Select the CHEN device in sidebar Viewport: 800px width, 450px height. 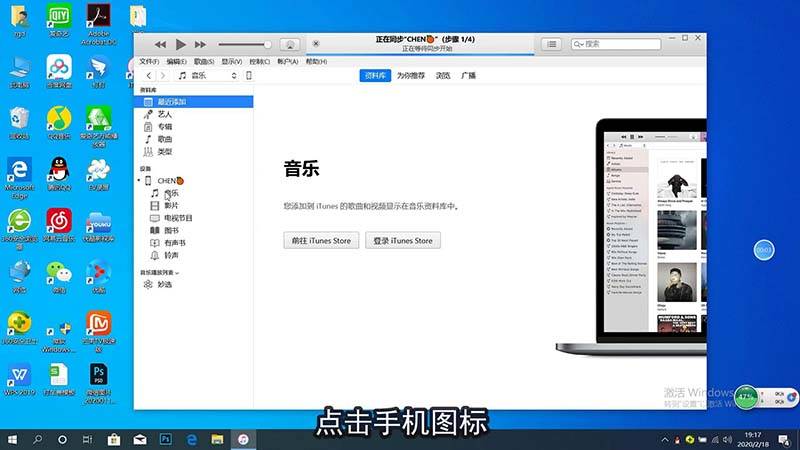coord(170,181)
